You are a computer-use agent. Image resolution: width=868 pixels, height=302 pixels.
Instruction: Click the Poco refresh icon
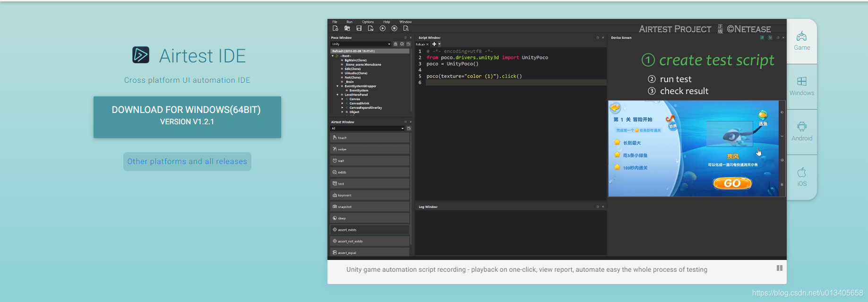[x=402, y=44]
